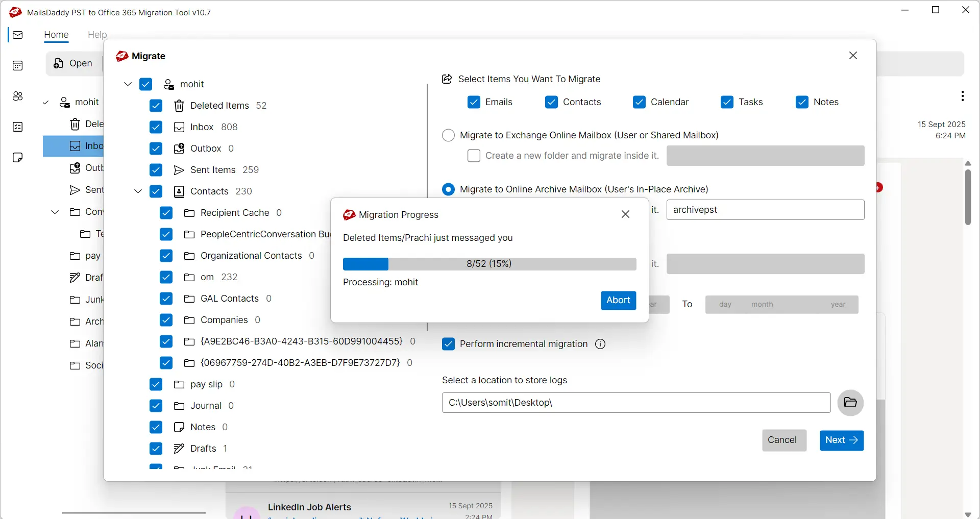980x519 pixels.
Task: Open the Tasks checklist sidebar icon
Action: 18,127
